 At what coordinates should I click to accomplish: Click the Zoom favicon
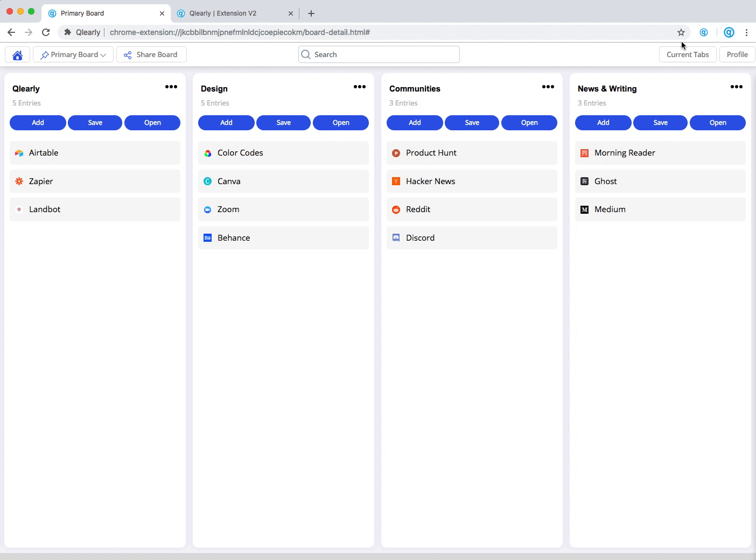[207, 209]
